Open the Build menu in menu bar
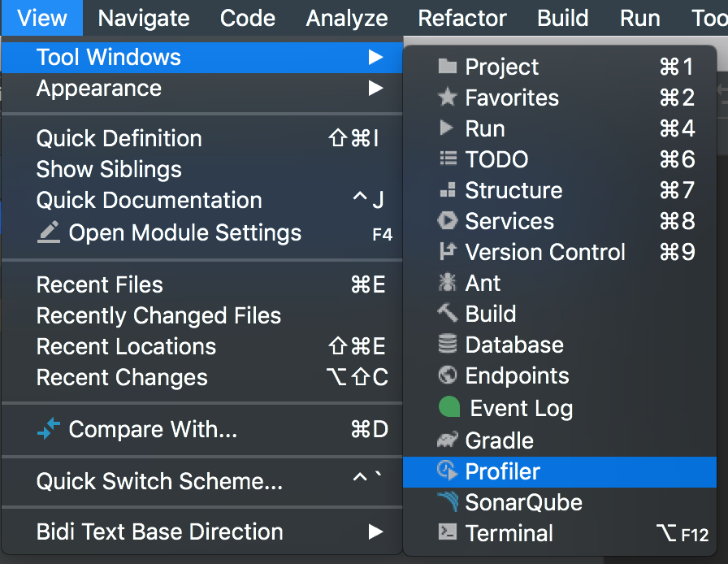This screenshot has width=728, height=564. (x=563, y=18)
